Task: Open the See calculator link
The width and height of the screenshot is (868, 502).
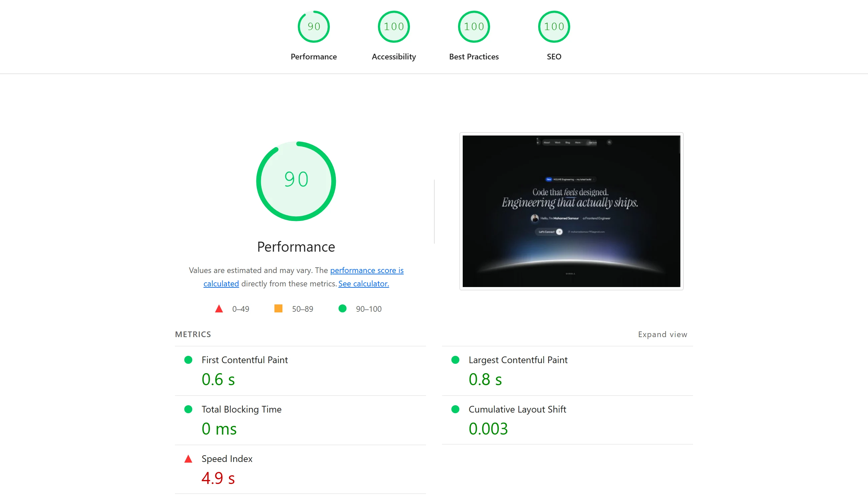Action: click(363, 284)
